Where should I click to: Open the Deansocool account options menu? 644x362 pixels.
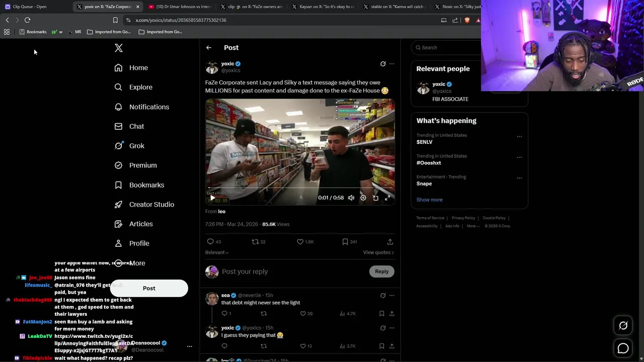pos(190,346)
